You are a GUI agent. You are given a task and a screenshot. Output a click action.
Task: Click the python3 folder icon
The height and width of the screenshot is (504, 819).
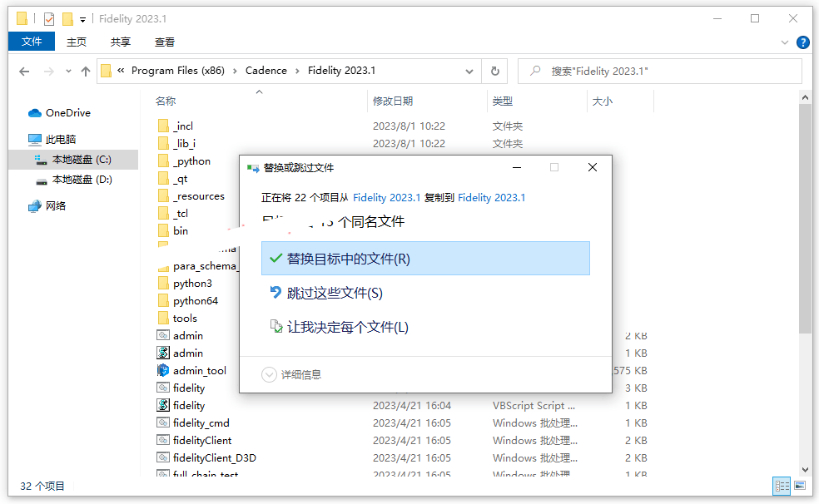point(163,284)
